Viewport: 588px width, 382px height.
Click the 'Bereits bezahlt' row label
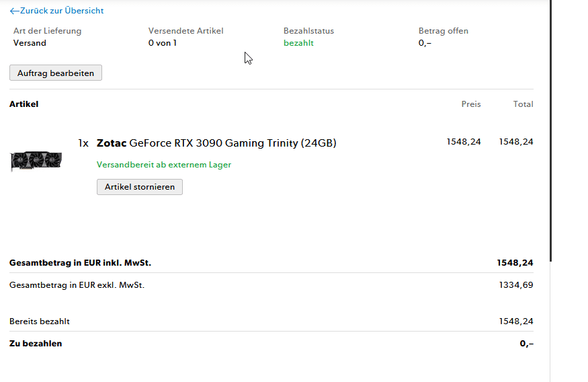pyautogui.click(x=40, y=321)
